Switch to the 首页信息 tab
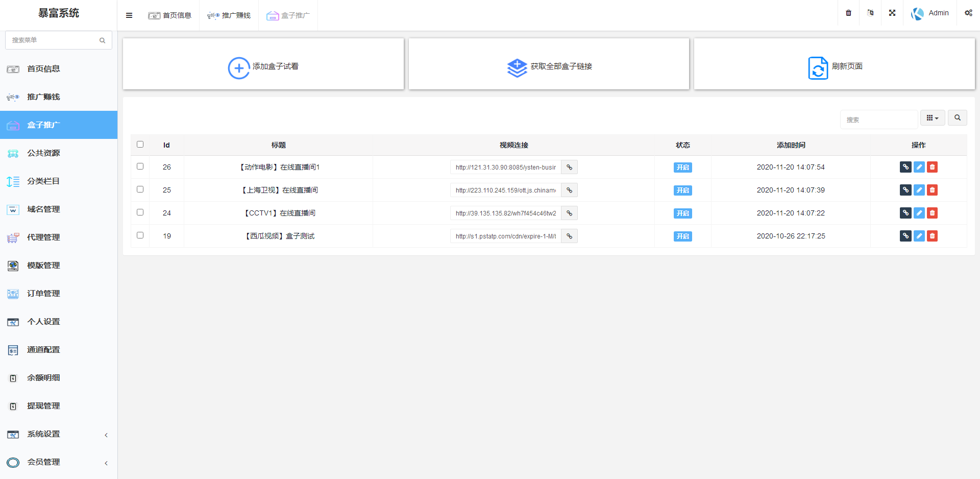Screen dimensions: 980x479 click(170, 15)
